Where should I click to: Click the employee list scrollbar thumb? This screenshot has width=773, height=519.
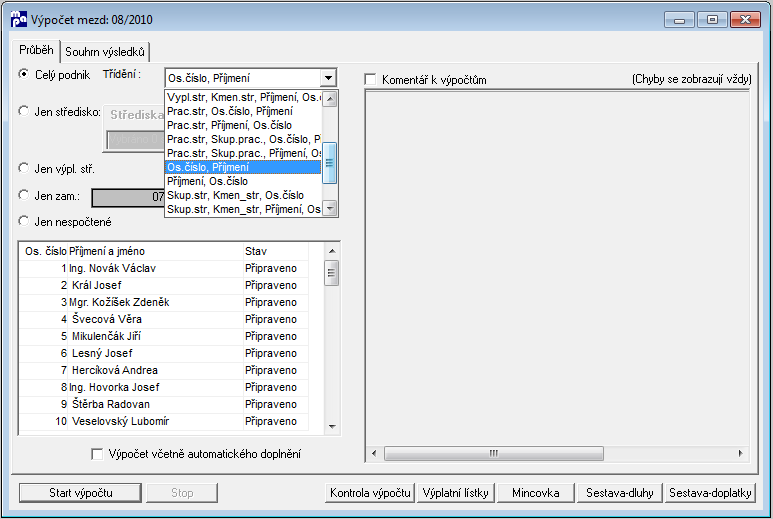[332, 273]
